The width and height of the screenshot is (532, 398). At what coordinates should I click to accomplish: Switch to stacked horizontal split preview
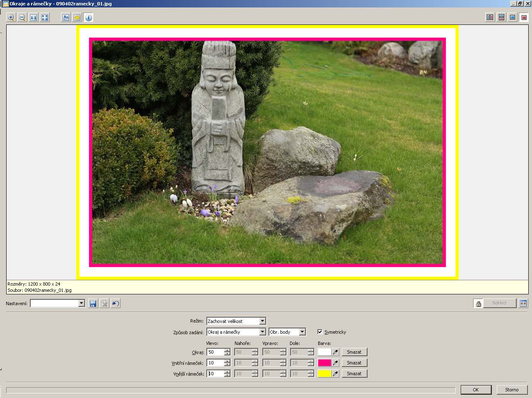501,17
